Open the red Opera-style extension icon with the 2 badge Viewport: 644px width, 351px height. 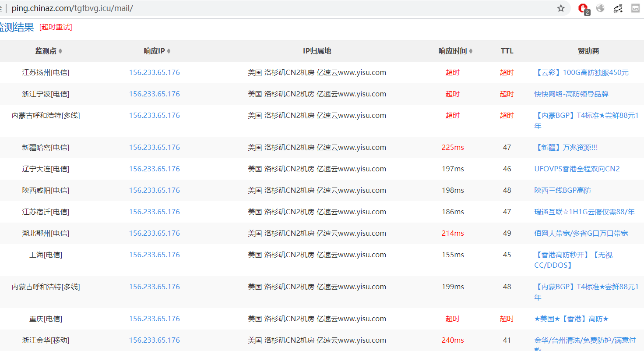[584, 8]
